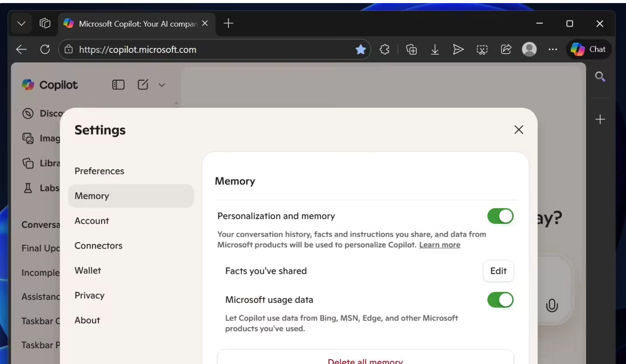
Task: Toggle the favorites star for this page
Action: (360, 49)
